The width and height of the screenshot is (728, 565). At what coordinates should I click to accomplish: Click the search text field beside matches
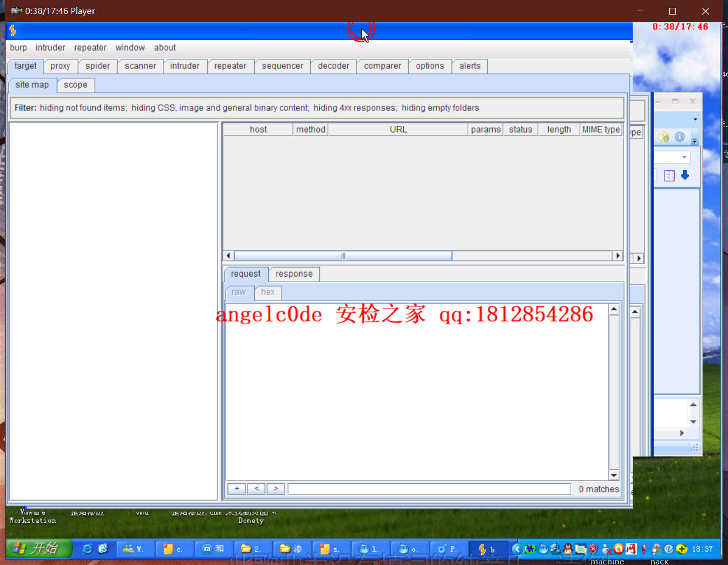430,489
